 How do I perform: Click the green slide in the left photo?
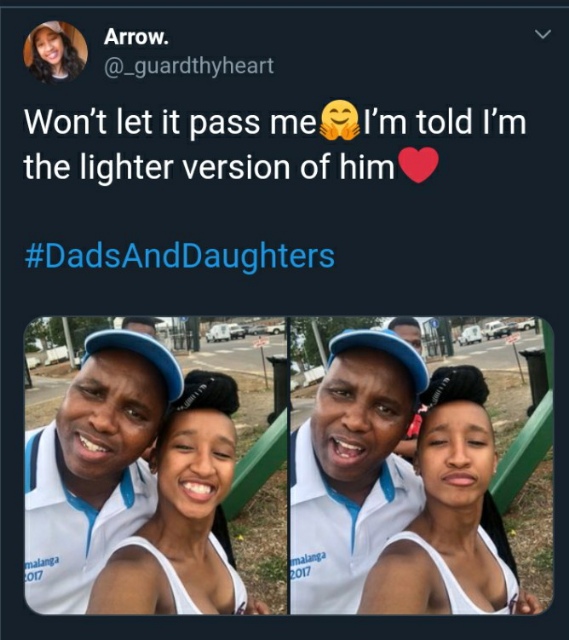[x=255, y=465]
